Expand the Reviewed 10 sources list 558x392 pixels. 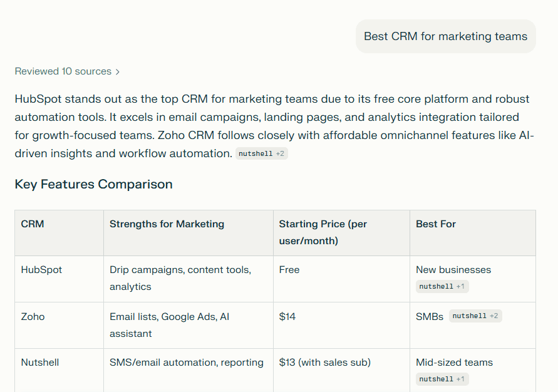point(63,71)
